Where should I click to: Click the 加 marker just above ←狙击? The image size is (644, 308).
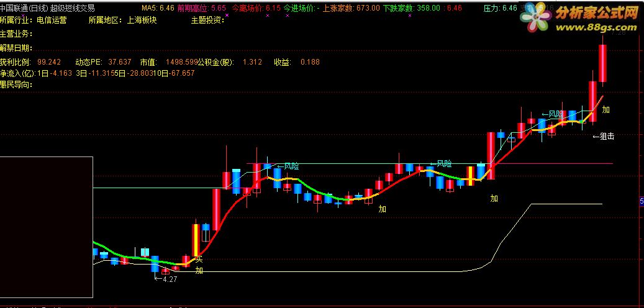click(605, 110)
